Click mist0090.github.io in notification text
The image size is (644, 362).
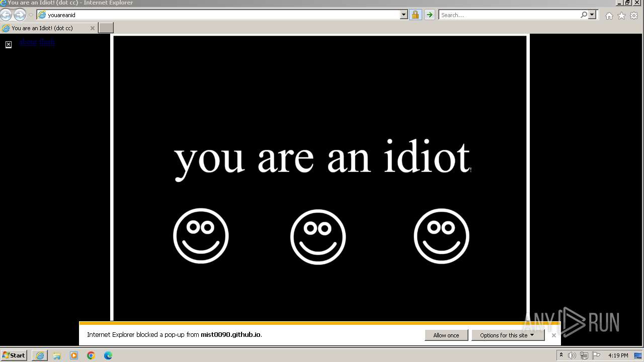(230, 334)
